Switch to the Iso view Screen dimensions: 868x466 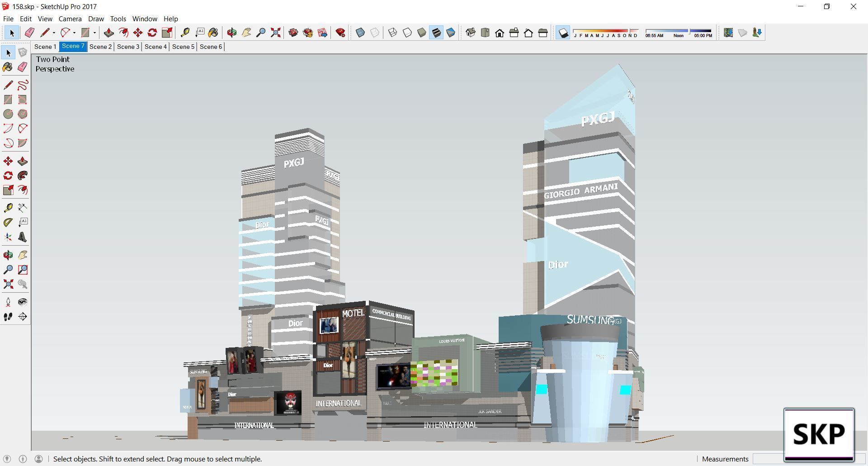471,33
